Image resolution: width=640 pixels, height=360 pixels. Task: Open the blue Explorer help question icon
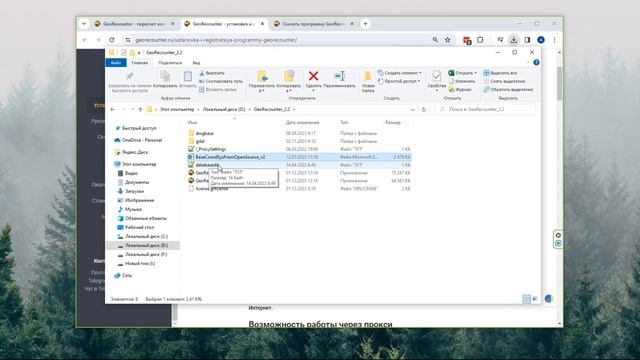(536, 62)
